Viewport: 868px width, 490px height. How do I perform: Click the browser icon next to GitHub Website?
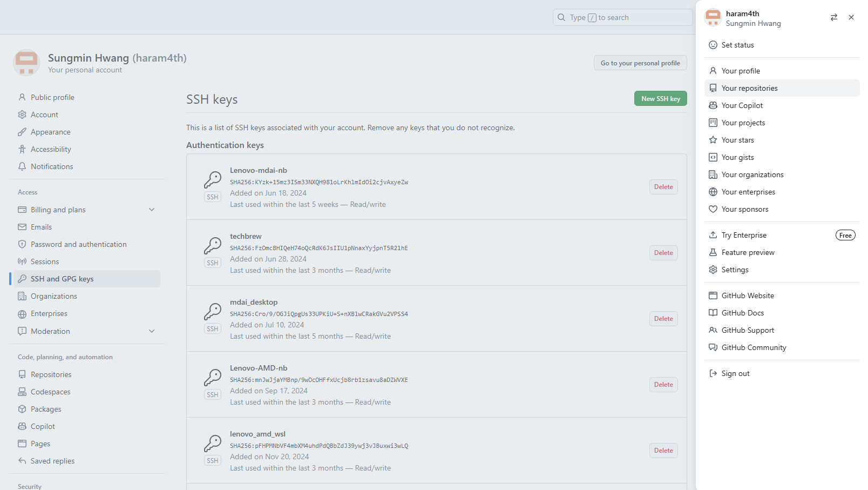pos(713,296)
